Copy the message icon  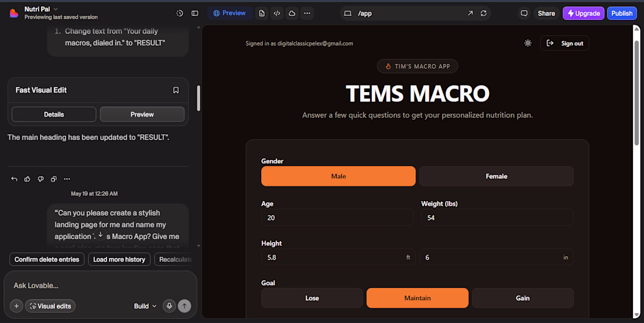[x=54, y=179]
